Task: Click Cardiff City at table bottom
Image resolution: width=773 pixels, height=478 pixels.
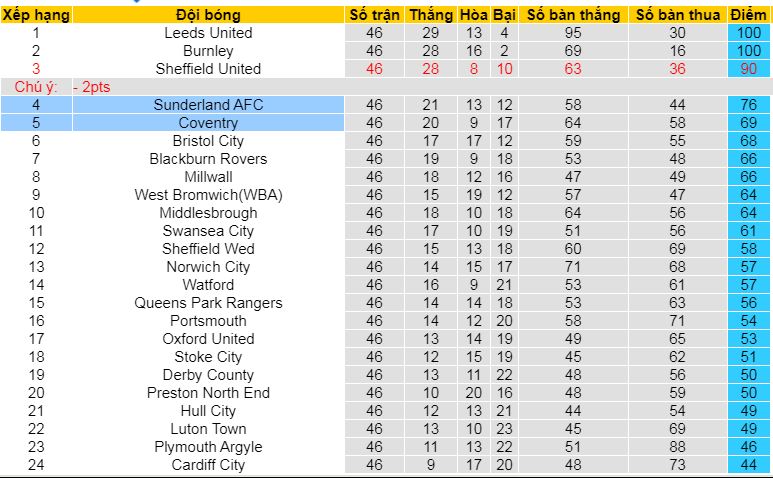Action: click(x=208, y=465)
